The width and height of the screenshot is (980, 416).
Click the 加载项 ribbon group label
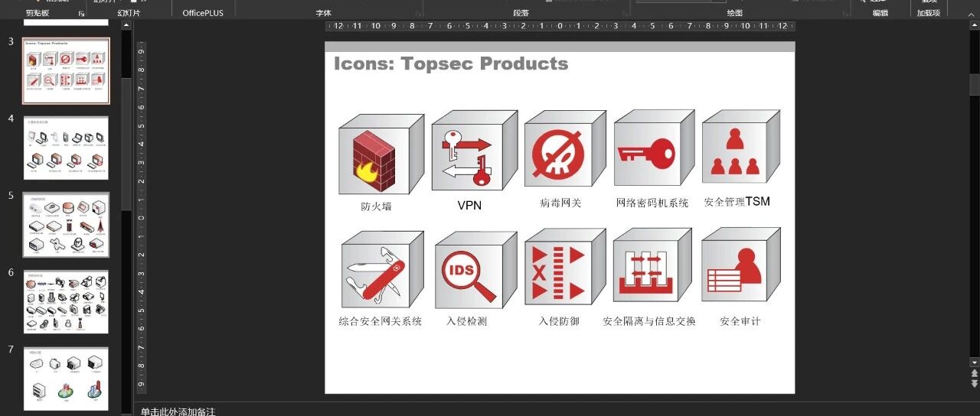tap(928, 13)
